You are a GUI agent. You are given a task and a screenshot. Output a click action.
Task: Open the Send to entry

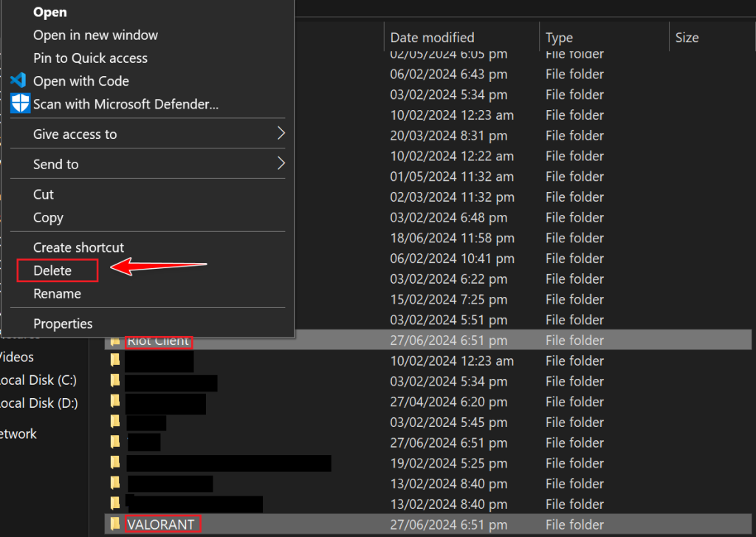[x=56, y=165]
